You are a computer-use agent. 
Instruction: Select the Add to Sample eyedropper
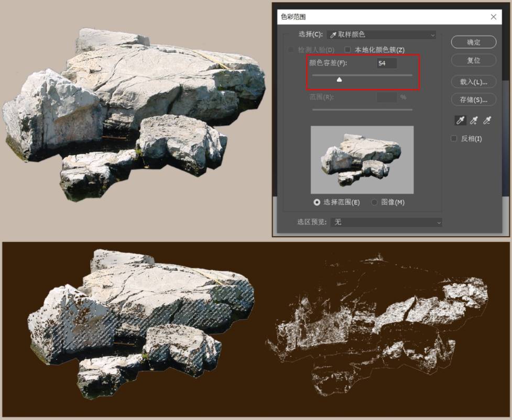(x=474, y=121)
